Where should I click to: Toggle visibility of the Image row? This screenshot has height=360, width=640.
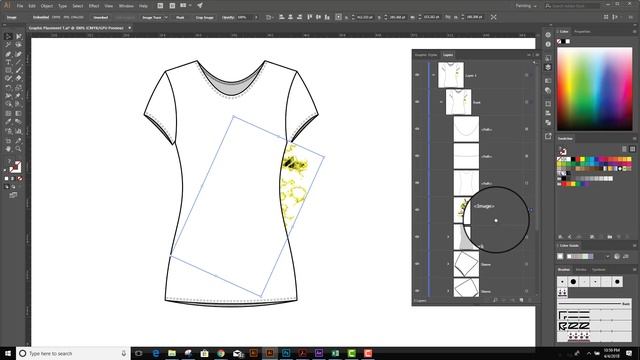(417, 210)
